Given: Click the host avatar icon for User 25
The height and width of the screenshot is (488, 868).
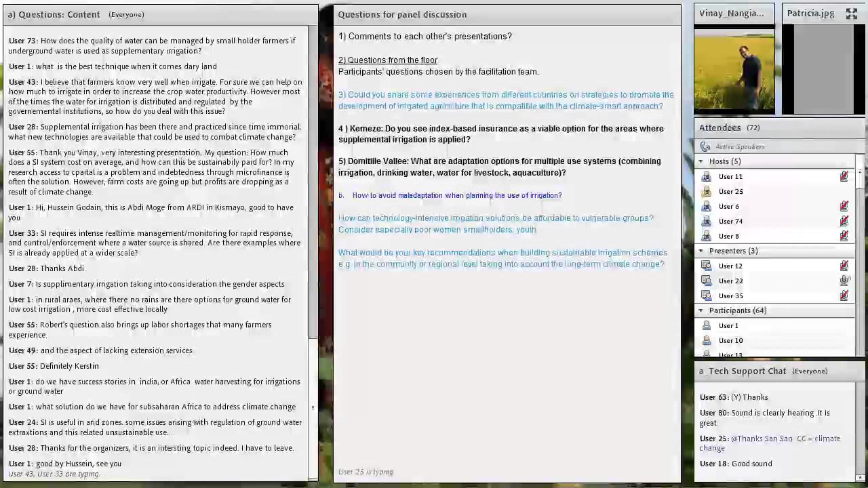Looking at the screenshot, I should 707,192.
